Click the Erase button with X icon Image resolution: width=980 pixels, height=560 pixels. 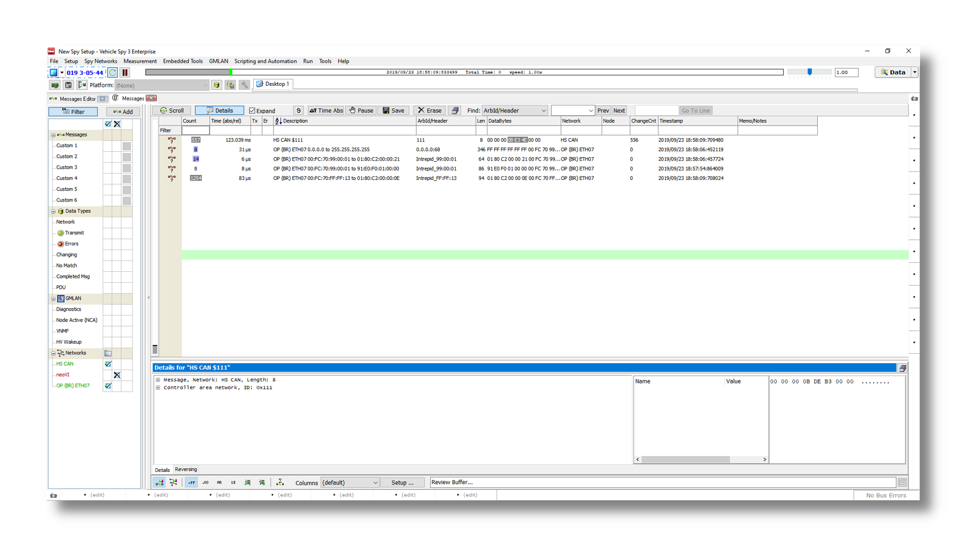pos(430,111)
